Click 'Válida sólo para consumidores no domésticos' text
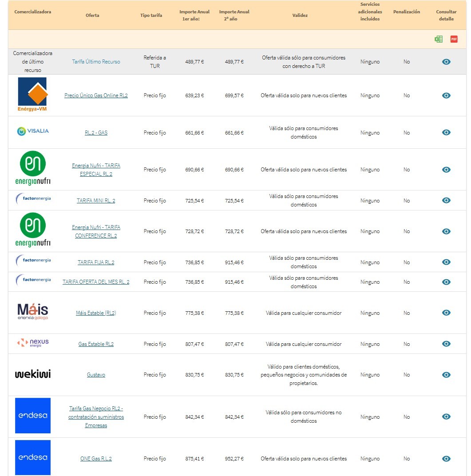471x476 pixels. pos(304,417)
